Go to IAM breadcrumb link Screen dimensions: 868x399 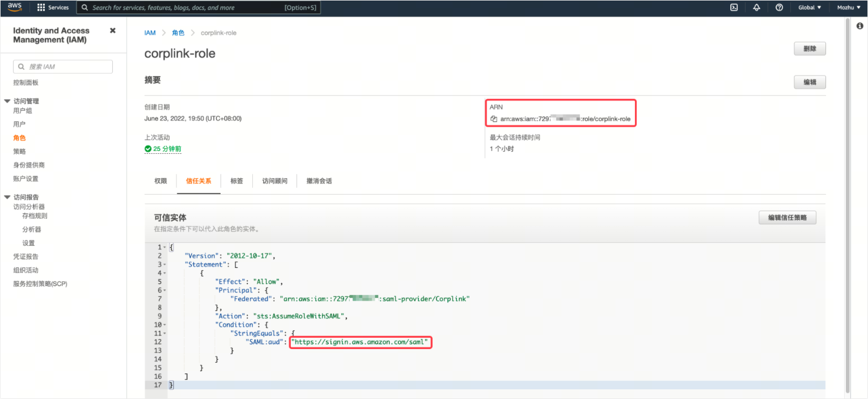150,33
